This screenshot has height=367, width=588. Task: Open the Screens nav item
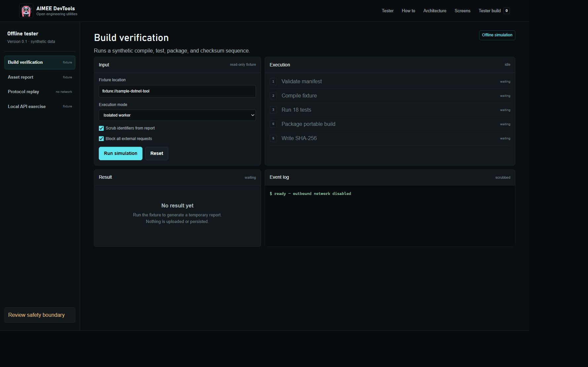462,11
